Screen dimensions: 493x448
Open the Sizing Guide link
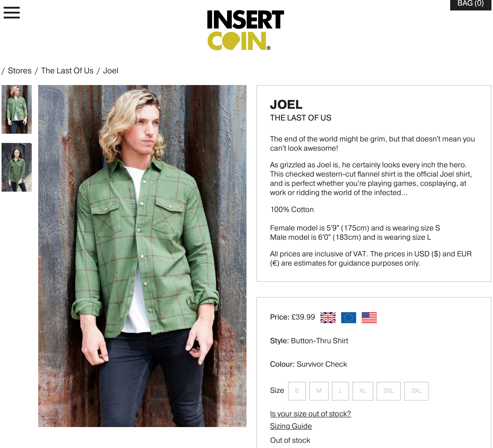pos(291,426)
